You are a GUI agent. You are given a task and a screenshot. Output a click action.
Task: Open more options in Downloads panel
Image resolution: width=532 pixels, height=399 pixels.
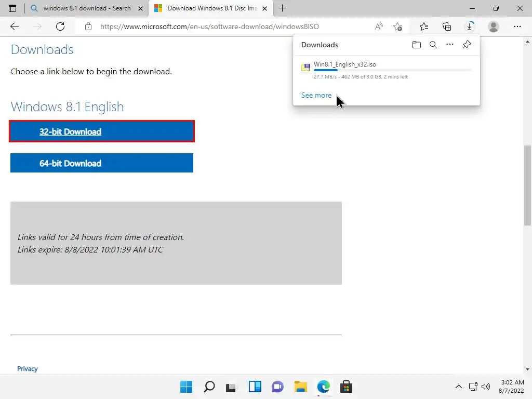coord(450,45)
